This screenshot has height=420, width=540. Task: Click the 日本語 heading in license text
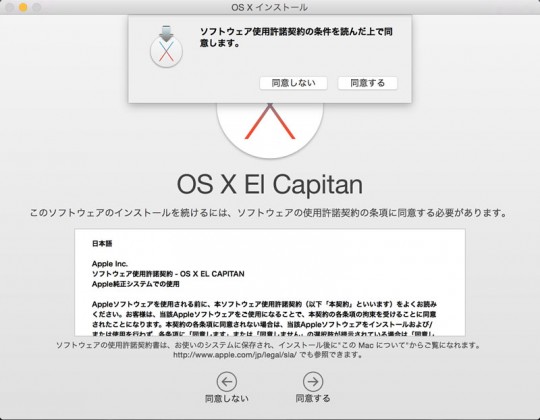click(102, 243)
